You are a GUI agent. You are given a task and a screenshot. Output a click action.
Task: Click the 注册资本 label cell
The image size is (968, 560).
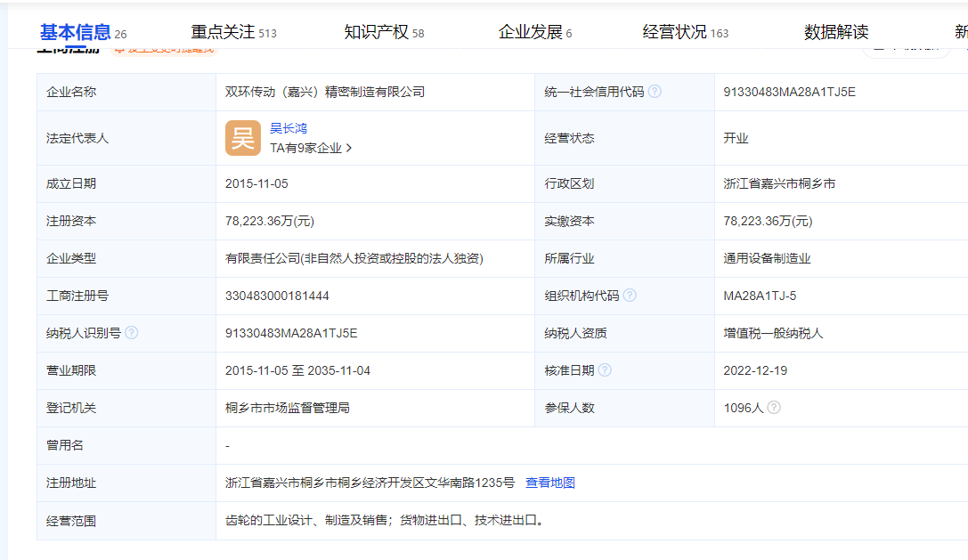coord(126,221)
